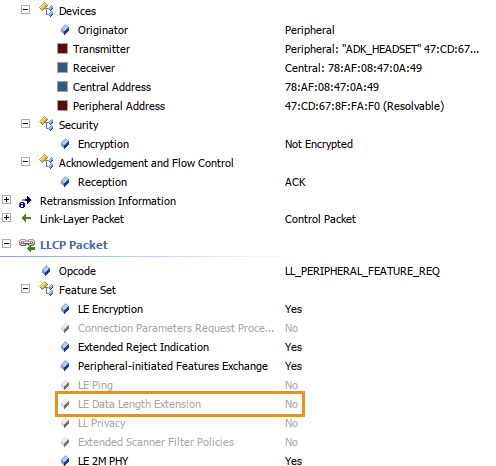Image resolution: width=496 pixels, height=466 pixels.
Task: Click the dark red Transmitter color square
Action: 63,49
